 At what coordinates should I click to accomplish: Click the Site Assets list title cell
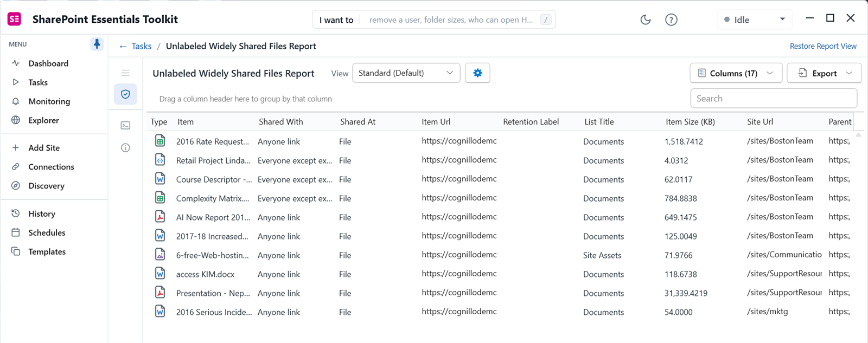pyautogui.click(x=602, y=255)
